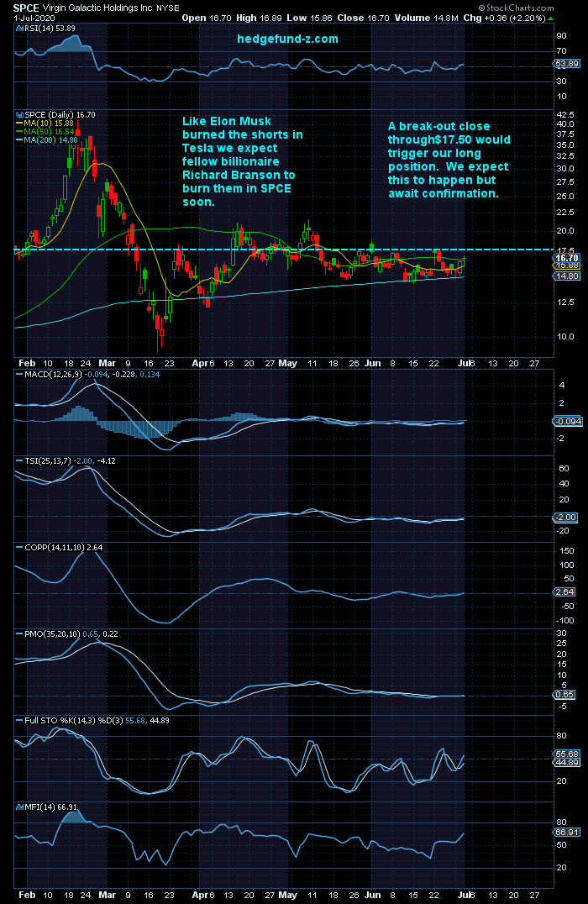Click the -0.094 MACD value tag

coord(569,422)
